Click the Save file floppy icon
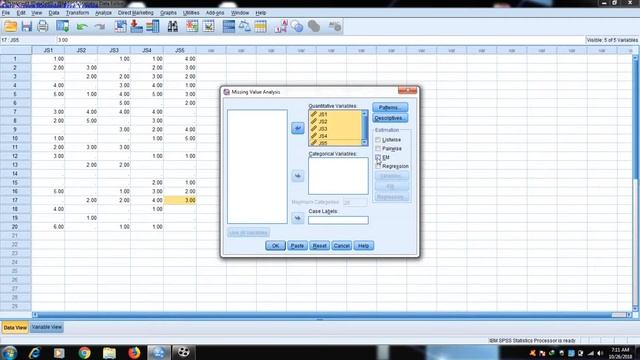The width and height of the screenshot is (640, 360). 27,27
